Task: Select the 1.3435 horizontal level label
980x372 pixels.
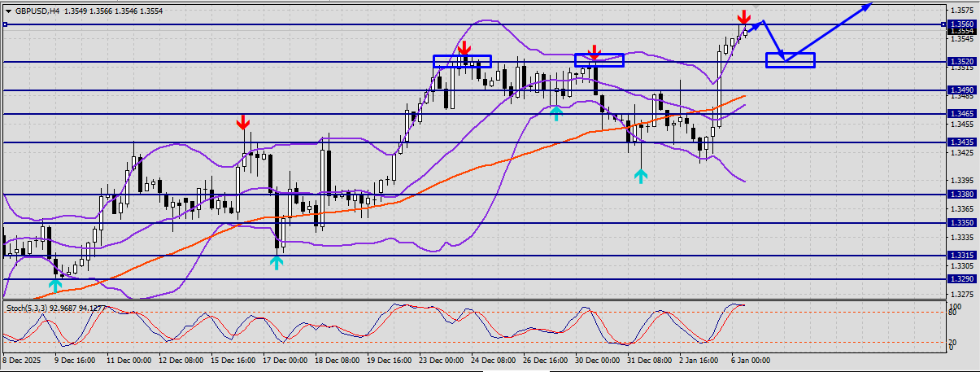Action: [961, 142]
